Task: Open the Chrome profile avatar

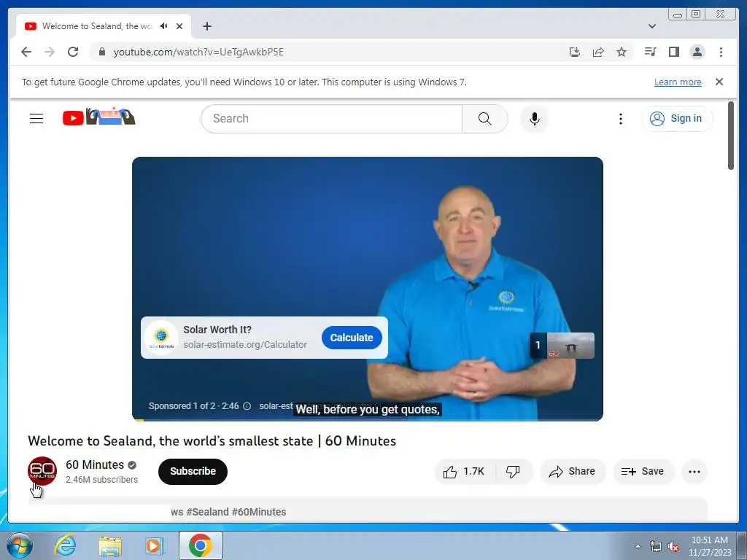Action: click(x=697, y=52)
